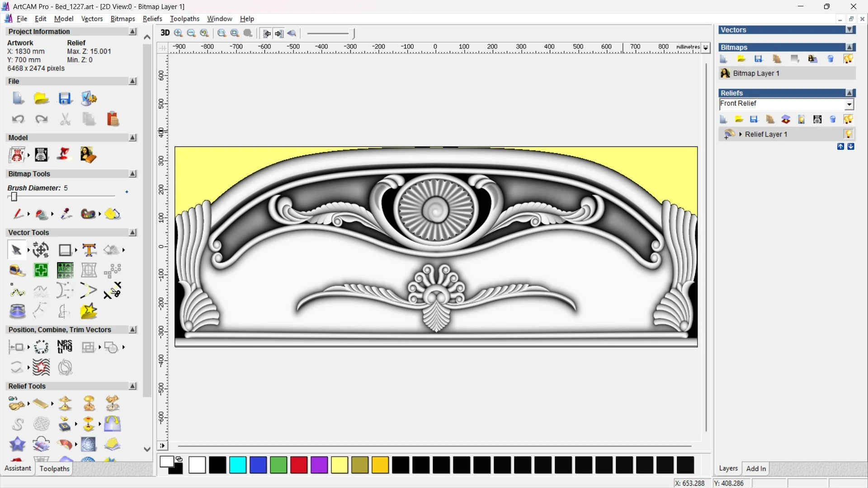The height and width of the screenshot is (488, 868).
Task: Expand the Vectors panel
Action: pos(849,30)
